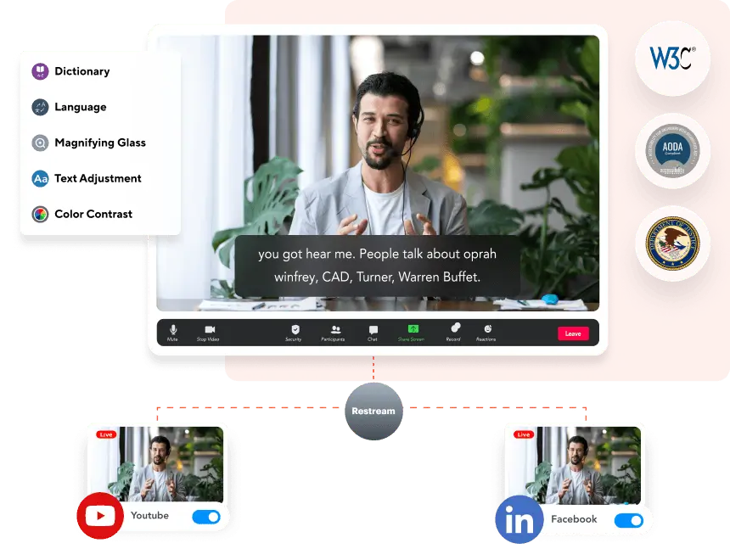The height and width of the screenshot is (560, 730).
Task: Click the Text Adjustment Aa icon
Action: click(x=40, y=178)
